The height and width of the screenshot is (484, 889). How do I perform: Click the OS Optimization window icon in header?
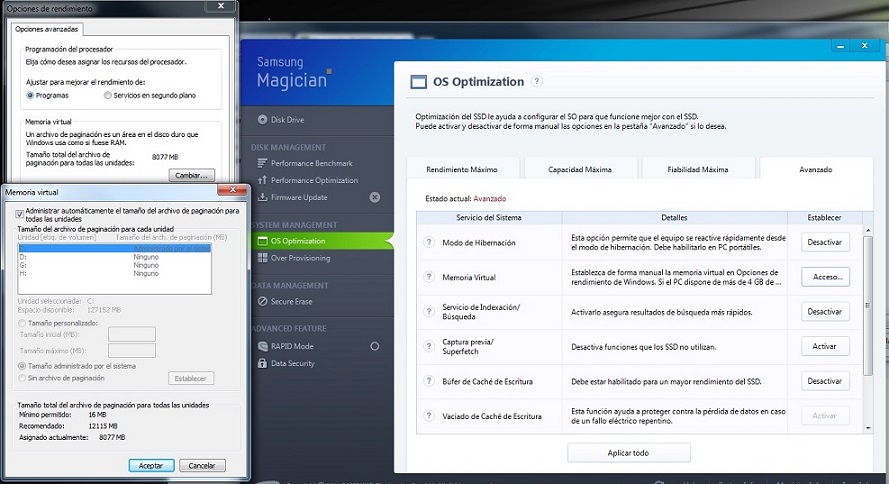coord(418,82)
